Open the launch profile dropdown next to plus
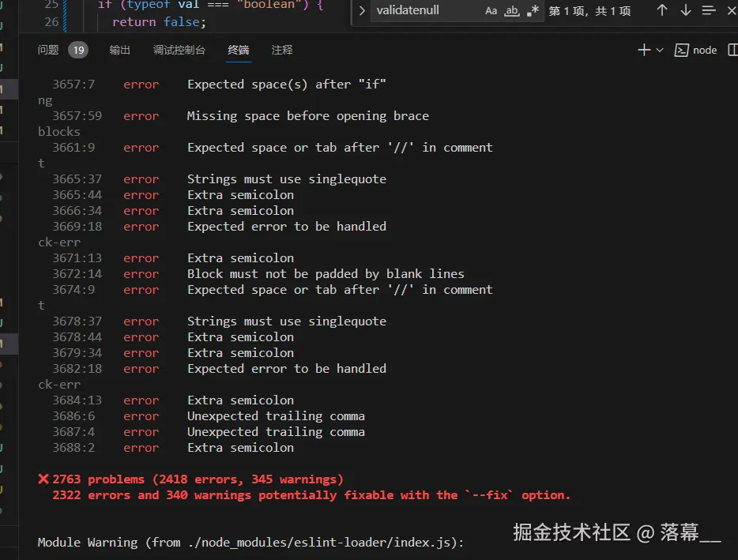This screenshot has width=738, height=560. click(x=660, y=50)
